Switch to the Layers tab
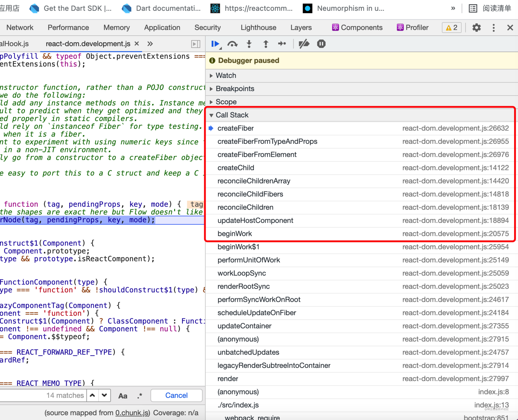The width and height of the screenshot is (518, 420). coord(301,28)
